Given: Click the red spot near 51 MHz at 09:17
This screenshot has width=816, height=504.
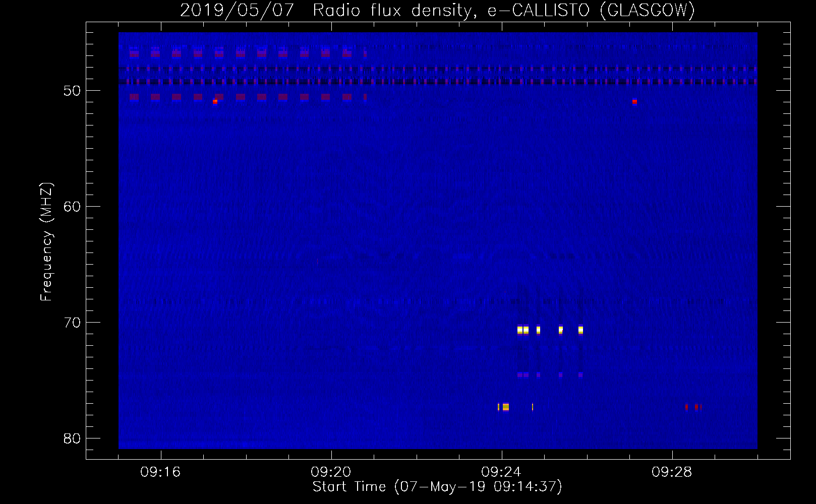Looking at the screenshot, I should pos(215,101).
